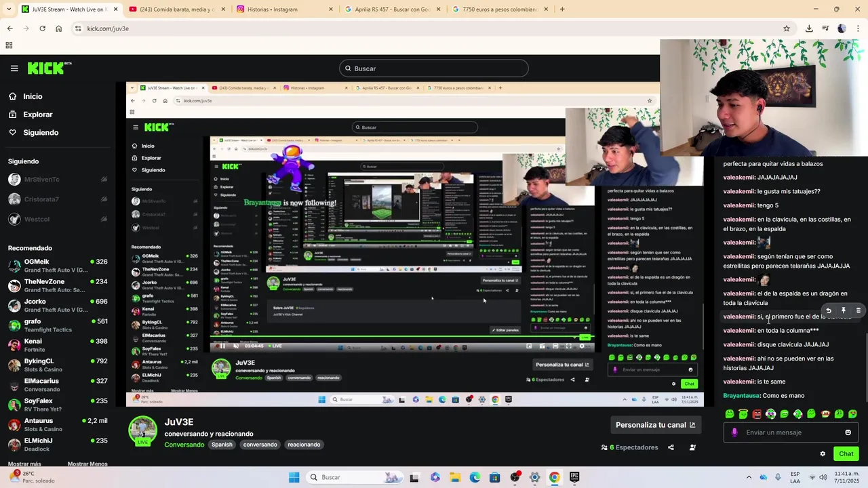This screenshot has height=488, width=868.
Task: Expand list with Mostrar más
Action: pyautogui.click(x=24, y=464)
